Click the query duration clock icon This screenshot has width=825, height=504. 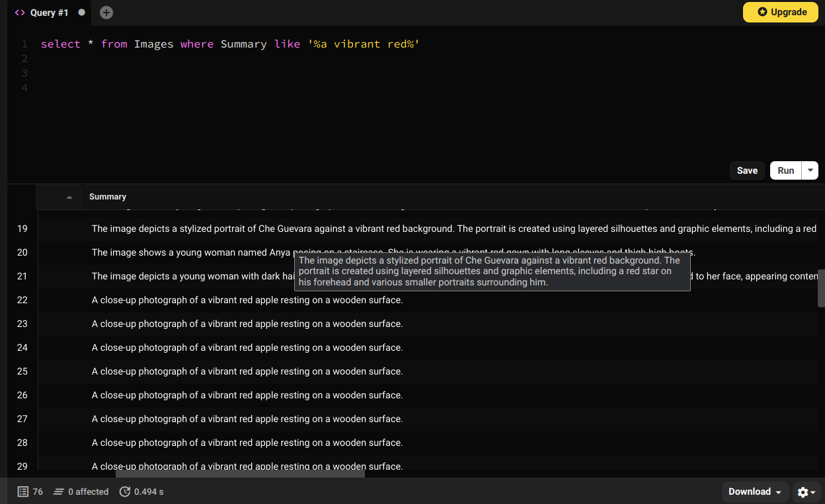coord(125,491)
